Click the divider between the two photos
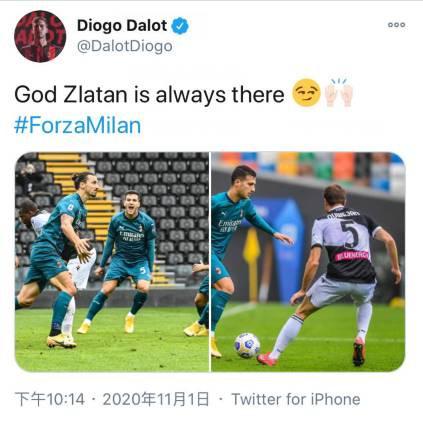Screen dimensions: 423x421 point(210,262)
